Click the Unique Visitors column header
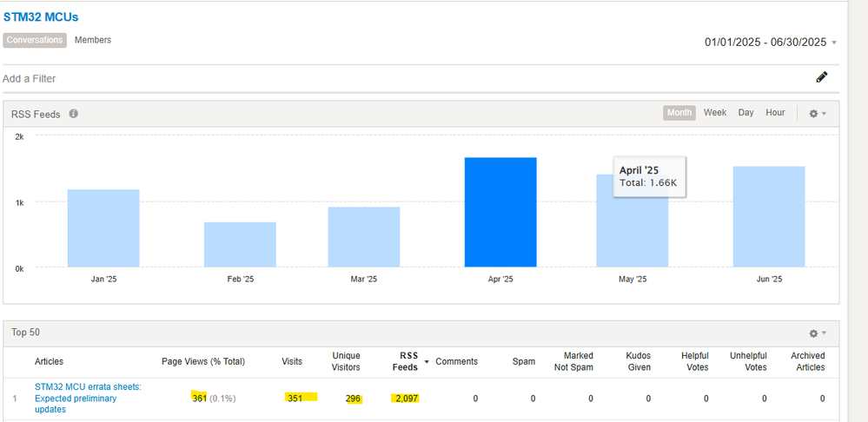 (x=346, y=362)
